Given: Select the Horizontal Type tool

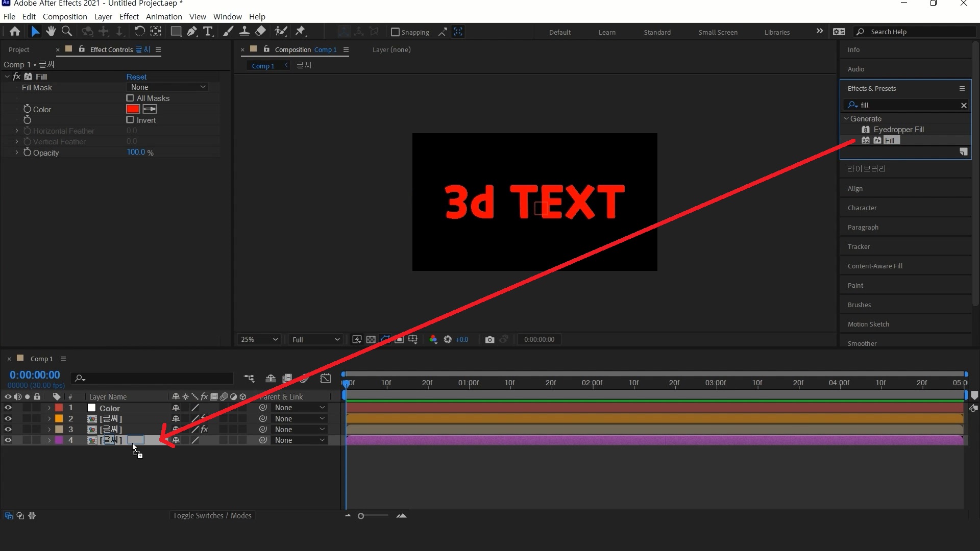Looking at the screenshot, I should pos(208,32).
